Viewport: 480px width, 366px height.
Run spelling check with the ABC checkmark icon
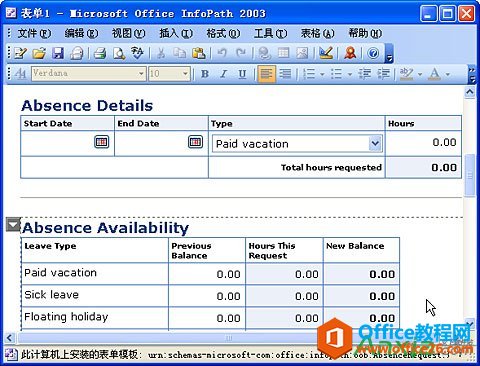[x=137, y=53]
